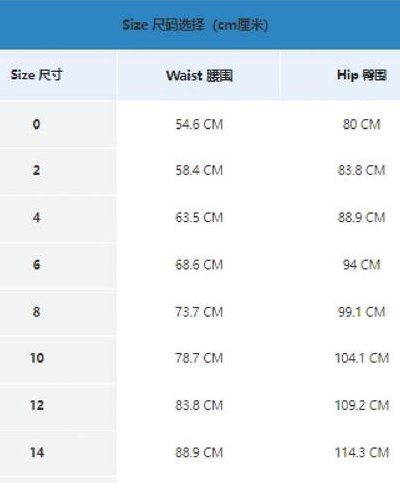400x483 pixels.
Task: Click the size 10 row label
Action: (37, 358)
